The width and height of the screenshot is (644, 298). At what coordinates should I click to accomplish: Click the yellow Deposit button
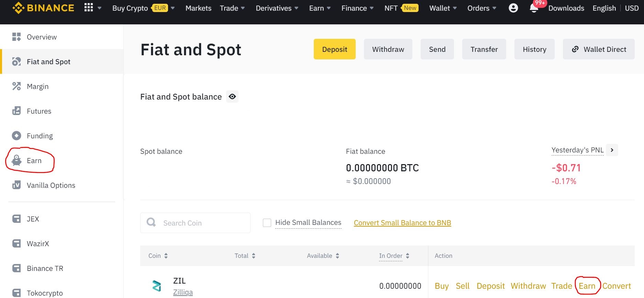[x=334, y=49]
